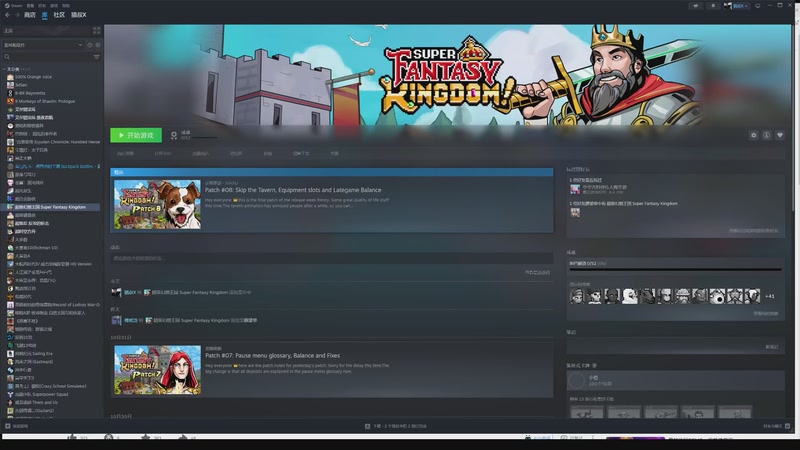Click the achievements progress bar
The width and height of the screenshot is (800, 450).
676,269
